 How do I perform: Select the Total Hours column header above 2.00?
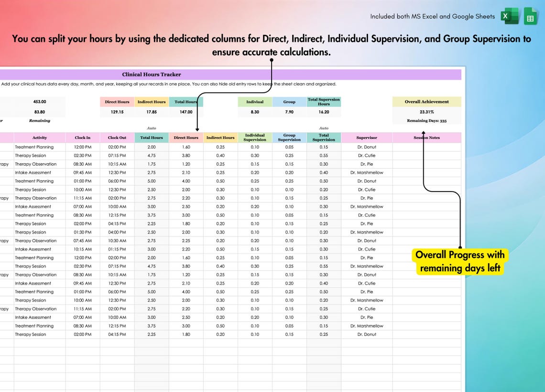152,138
